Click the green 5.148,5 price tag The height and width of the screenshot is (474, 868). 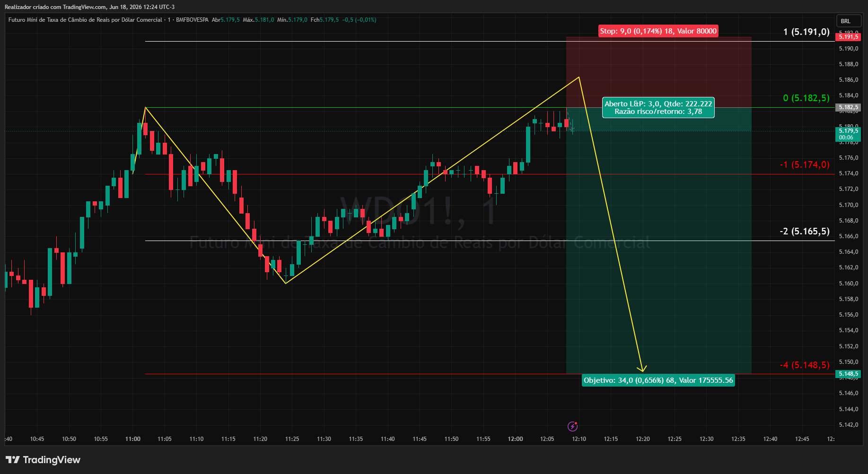point(849,374)
